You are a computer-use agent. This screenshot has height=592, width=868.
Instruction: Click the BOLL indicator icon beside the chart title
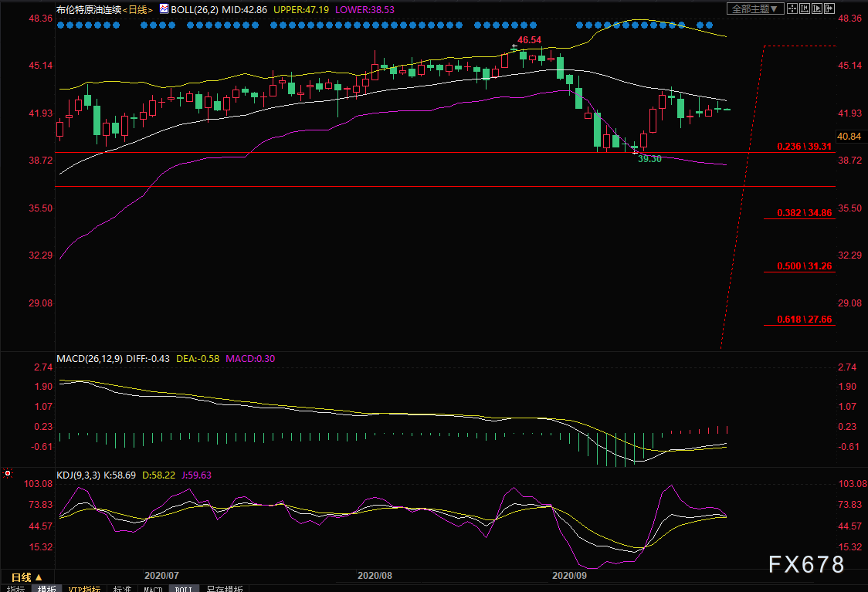pos(163,9)
